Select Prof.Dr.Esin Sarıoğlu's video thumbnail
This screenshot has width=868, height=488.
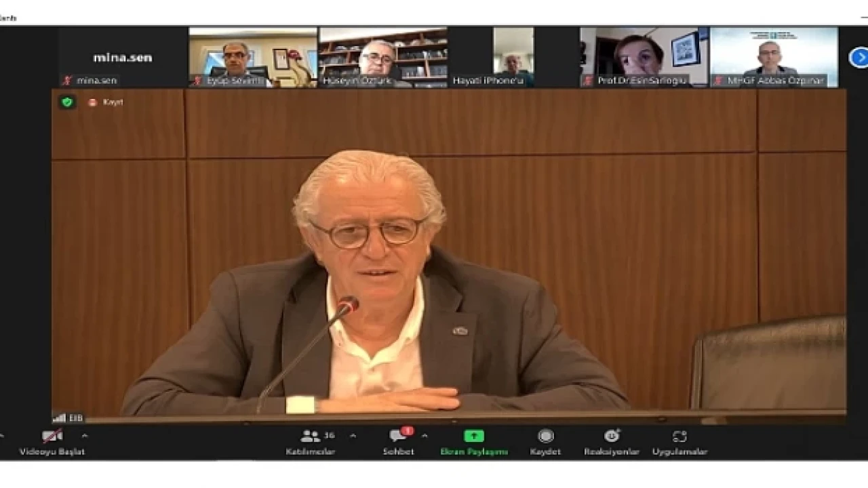(644, 58)
